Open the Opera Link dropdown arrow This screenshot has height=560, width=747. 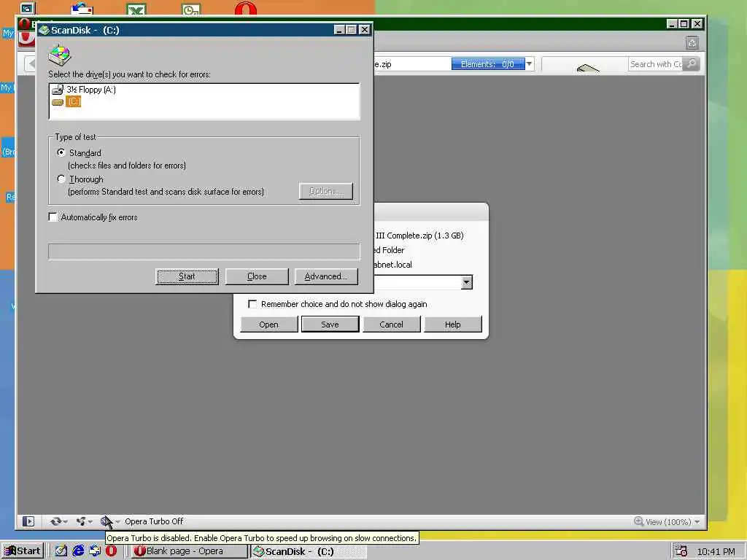point(65,522)
